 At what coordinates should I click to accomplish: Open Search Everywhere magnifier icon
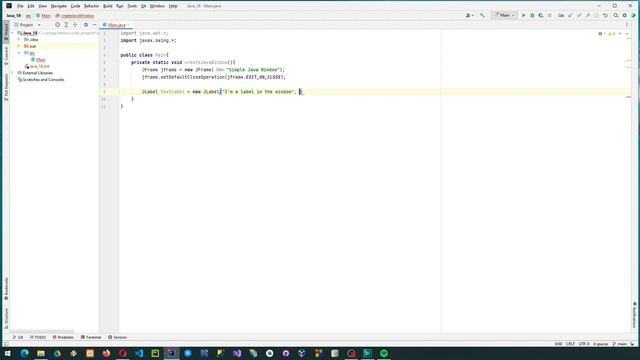(616, 16)
